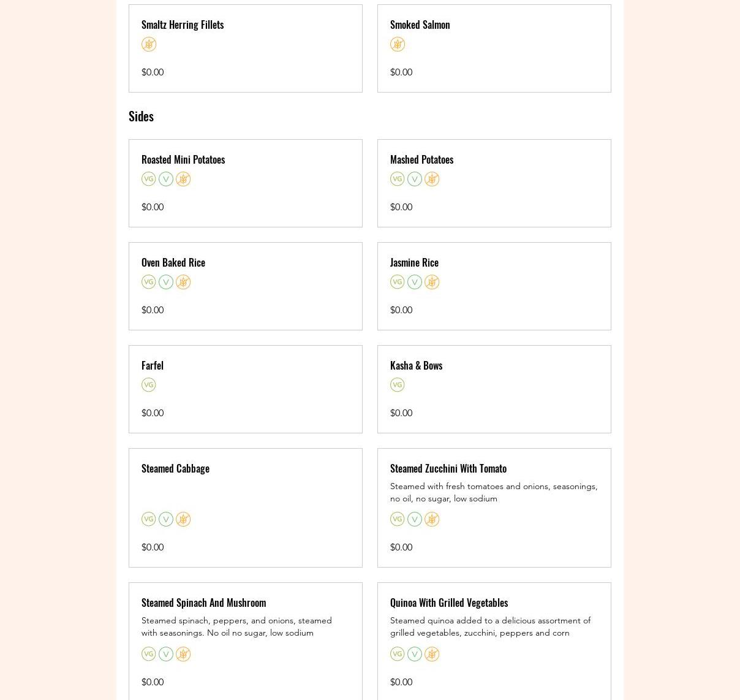Viewport: 740px width, 700px height.
Task: Click the gluten-free wheat icon under Oven Baked Rice
Action: (x=183, y=282)
